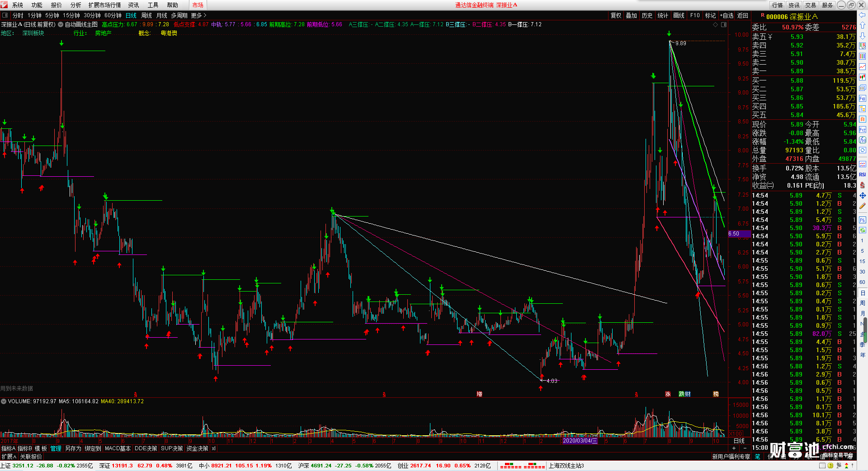Switch to 分时 intraday view
The width and height of the screenshot is (868, 471).
18,15
